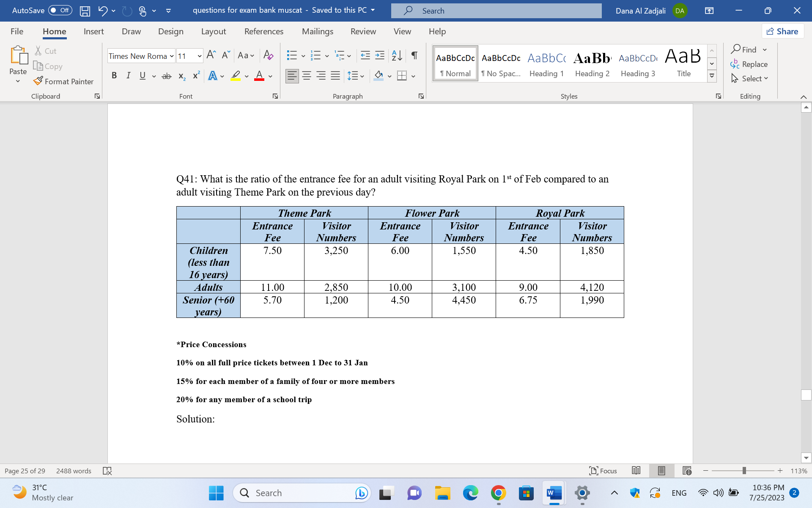Screen dimensions: 812x508
Task: Center align text icon
Action: tap(307, 76)
